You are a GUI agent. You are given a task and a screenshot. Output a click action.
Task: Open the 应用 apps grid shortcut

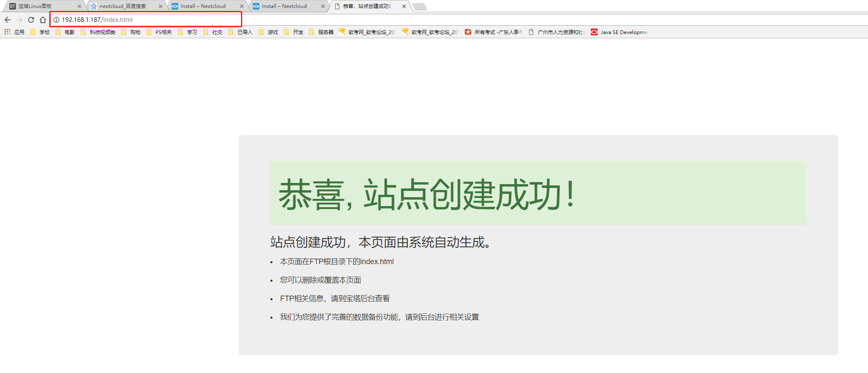14,32
